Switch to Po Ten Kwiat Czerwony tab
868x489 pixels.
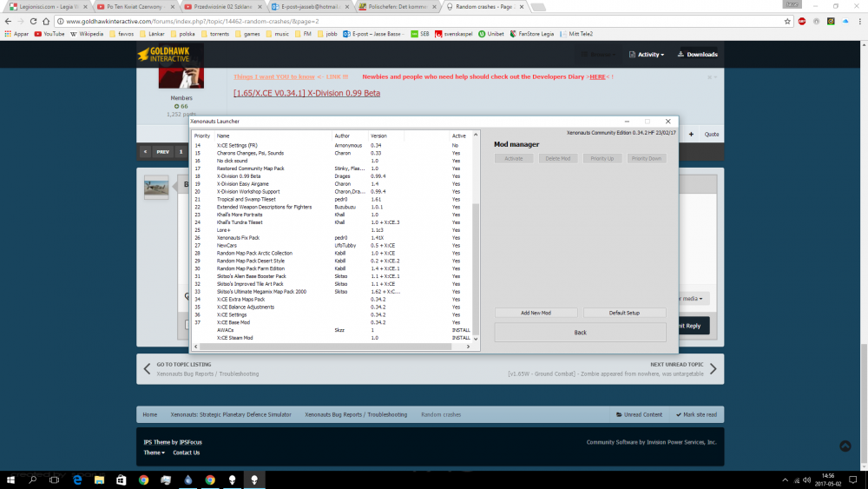(x=135, y=7)
